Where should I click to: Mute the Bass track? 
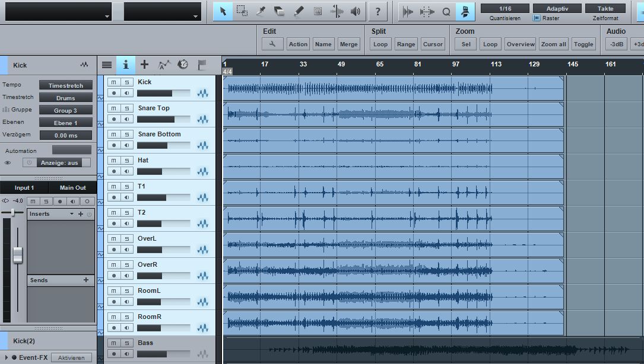(114, 343)
